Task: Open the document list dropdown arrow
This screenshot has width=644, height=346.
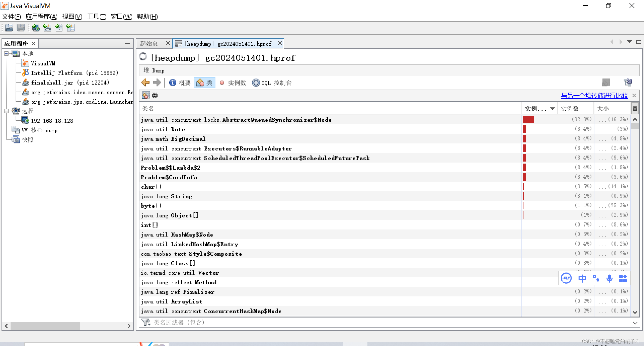Action: click(x=630, y=42)
